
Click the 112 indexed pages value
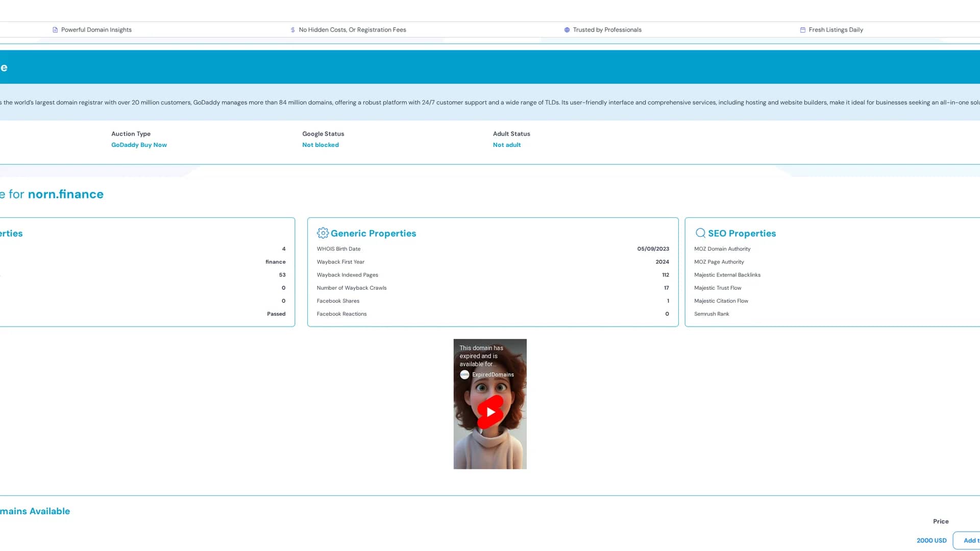(x=665, y=275)
